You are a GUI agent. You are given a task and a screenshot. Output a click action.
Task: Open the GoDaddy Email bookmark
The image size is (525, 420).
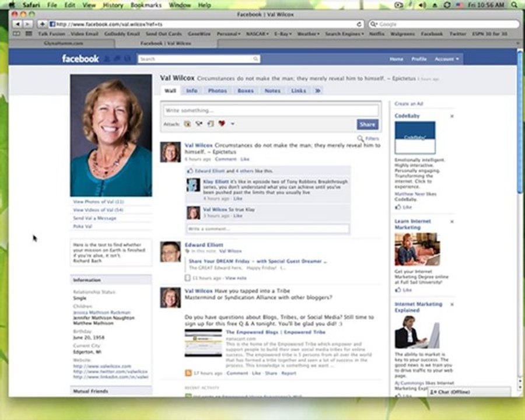[122, 34]
